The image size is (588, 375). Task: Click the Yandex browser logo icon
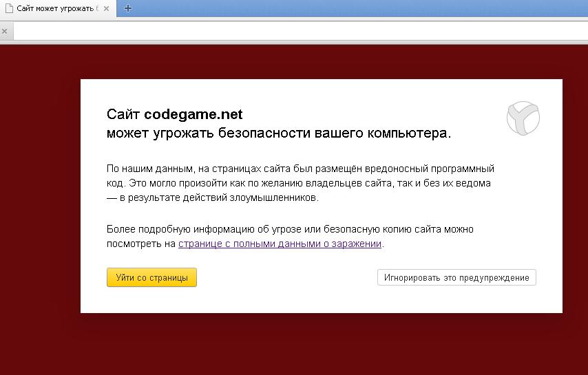point(523,118)
